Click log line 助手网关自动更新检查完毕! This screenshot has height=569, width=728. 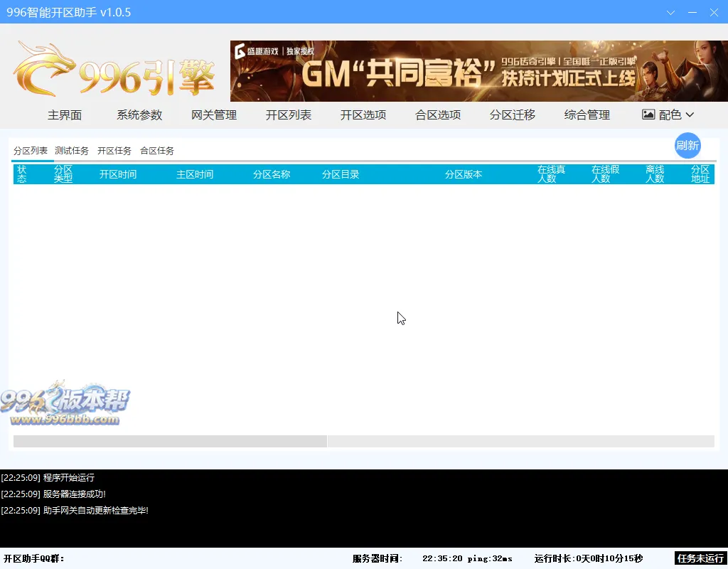coord(75,511)
